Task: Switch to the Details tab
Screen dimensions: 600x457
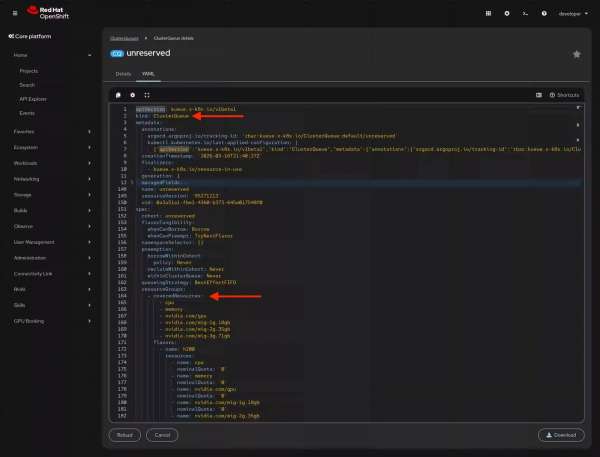Action: pyautogui.click(x=123, y=74)
